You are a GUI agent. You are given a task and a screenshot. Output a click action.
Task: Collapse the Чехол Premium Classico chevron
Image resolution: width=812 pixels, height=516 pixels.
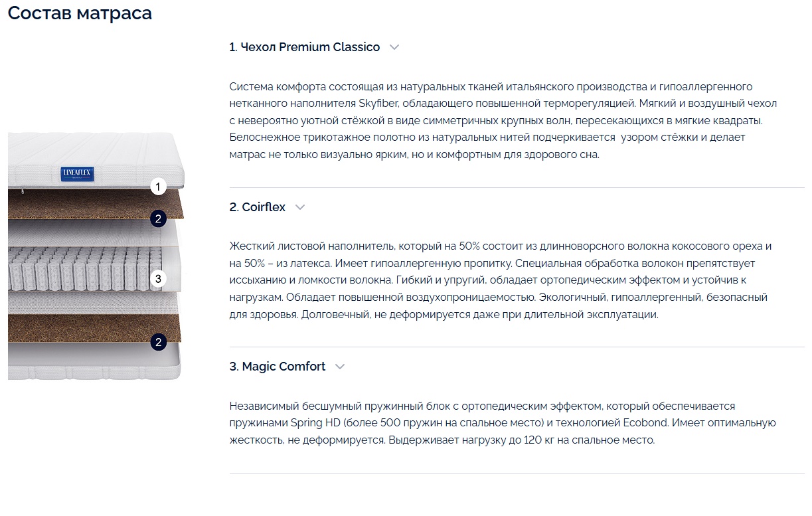[394, 47]
